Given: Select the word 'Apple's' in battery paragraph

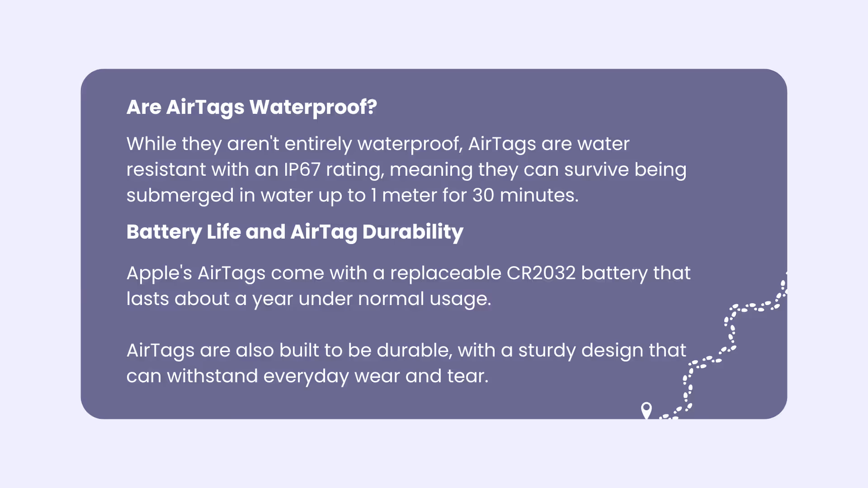Looking at the screenshot, I should click(159, 274).
